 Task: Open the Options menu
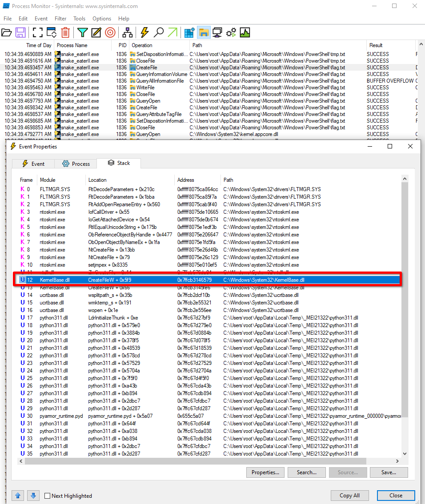click(x=102, y=19)
